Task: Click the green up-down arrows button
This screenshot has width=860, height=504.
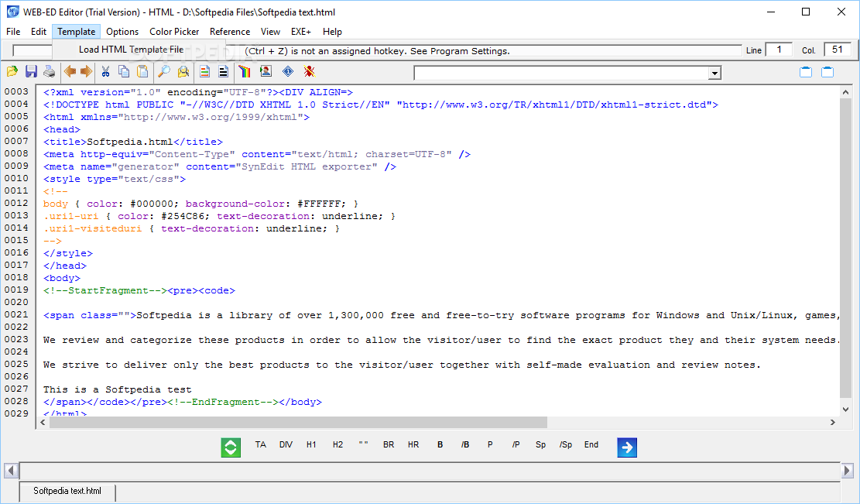Action: (231, 447)
